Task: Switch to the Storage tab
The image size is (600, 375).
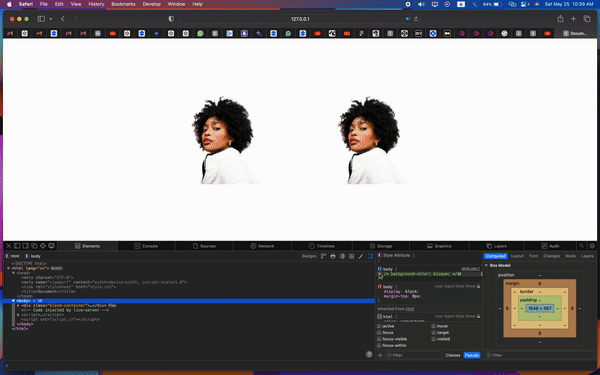Action: pyautogui.click(x=381, y=246)
